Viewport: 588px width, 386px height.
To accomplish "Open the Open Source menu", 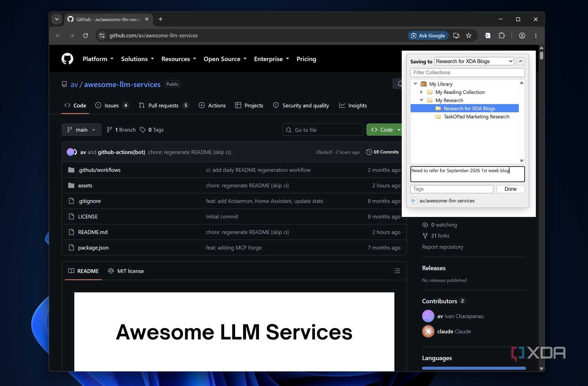I will pos(225,59).
